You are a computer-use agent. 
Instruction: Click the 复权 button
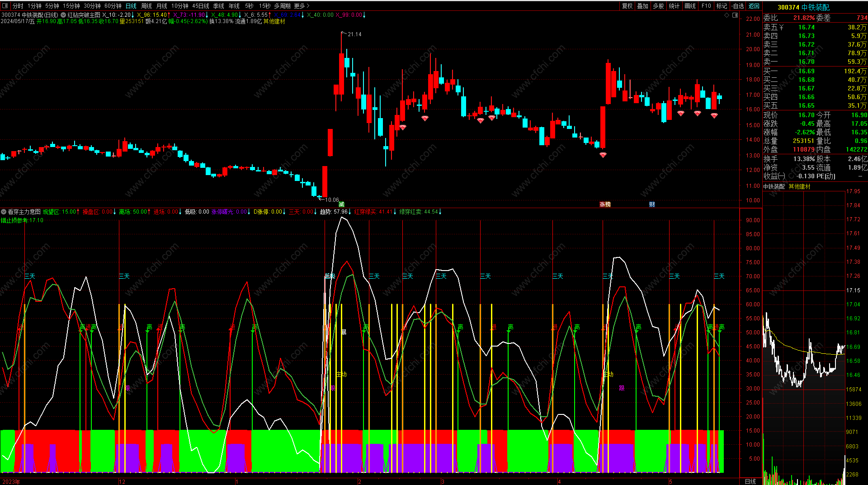pos(627,6)
